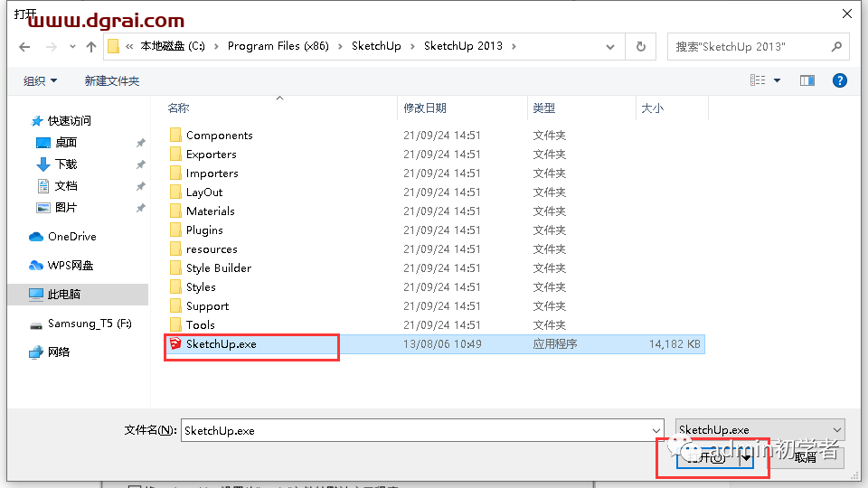Click the 13/08/06 10:49 date cell
Screen dimensions: 868x488
tap(442, 344)
